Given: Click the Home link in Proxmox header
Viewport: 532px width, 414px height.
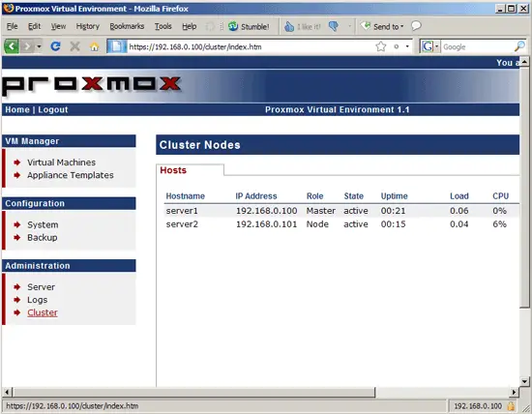Looking at the screenshot, I should [17, 109].
